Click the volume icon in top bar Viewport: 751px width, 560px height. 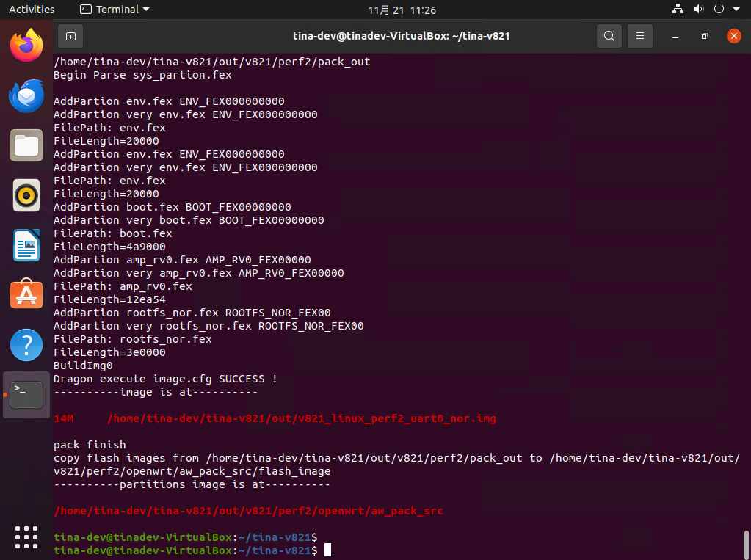click(697, 10)
